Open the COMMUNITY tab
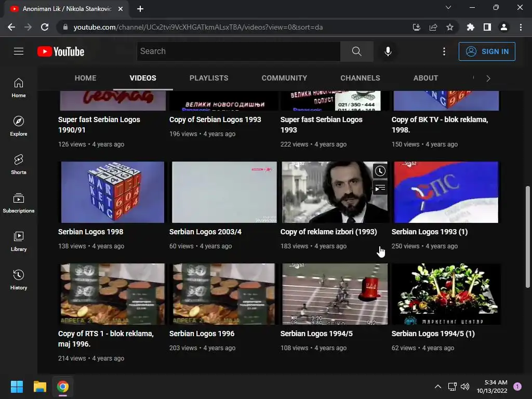The width and height of the screenshot is (532, 399). tap(284, 78)
